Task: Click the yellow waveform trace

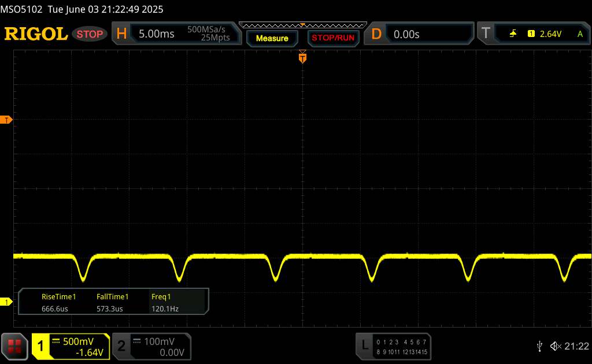Action: coord(302,257)
